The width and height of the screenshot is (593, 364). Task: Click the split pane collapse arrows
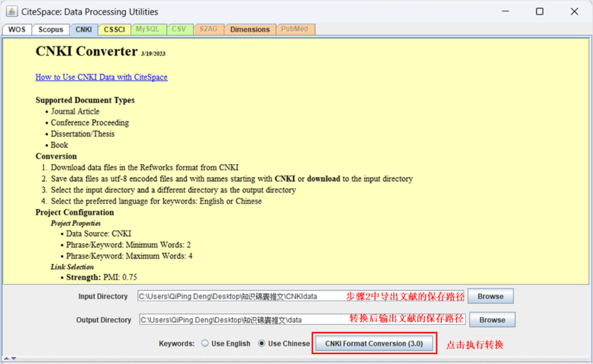tap(10, 359)
